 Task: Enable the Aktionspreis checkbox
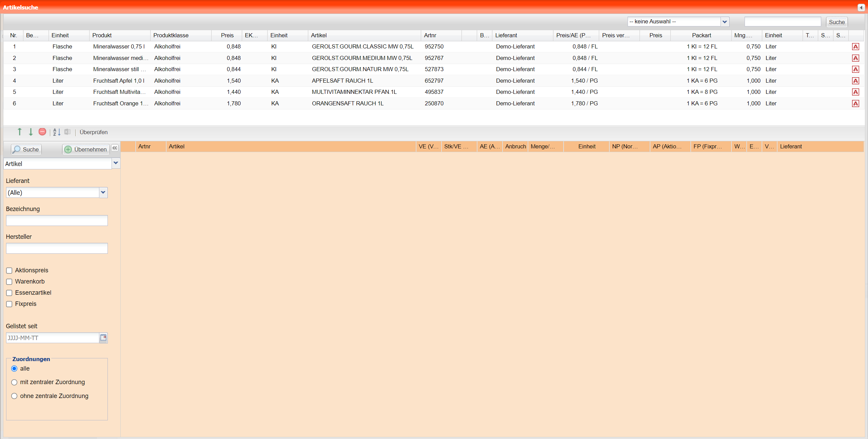point(9,270)
